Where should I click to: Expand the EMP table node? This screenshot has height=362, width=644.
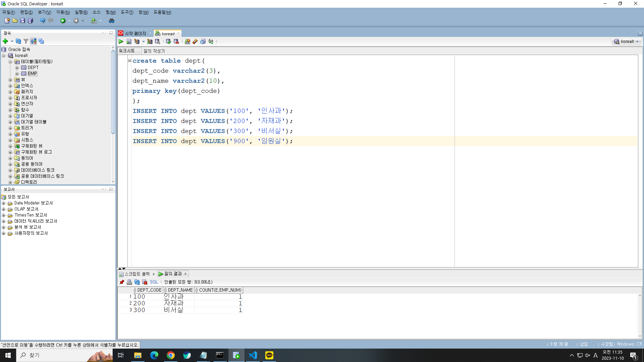point(17,74)
